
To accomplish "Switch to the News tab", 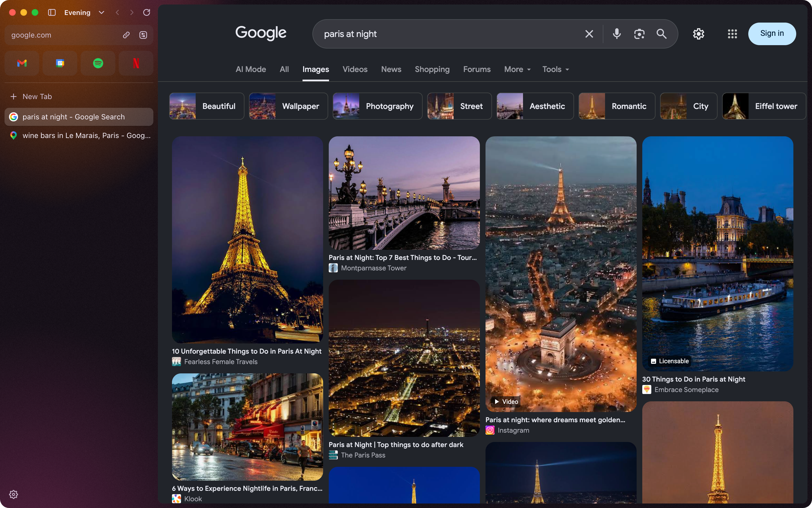I will [x=391, y=69].
